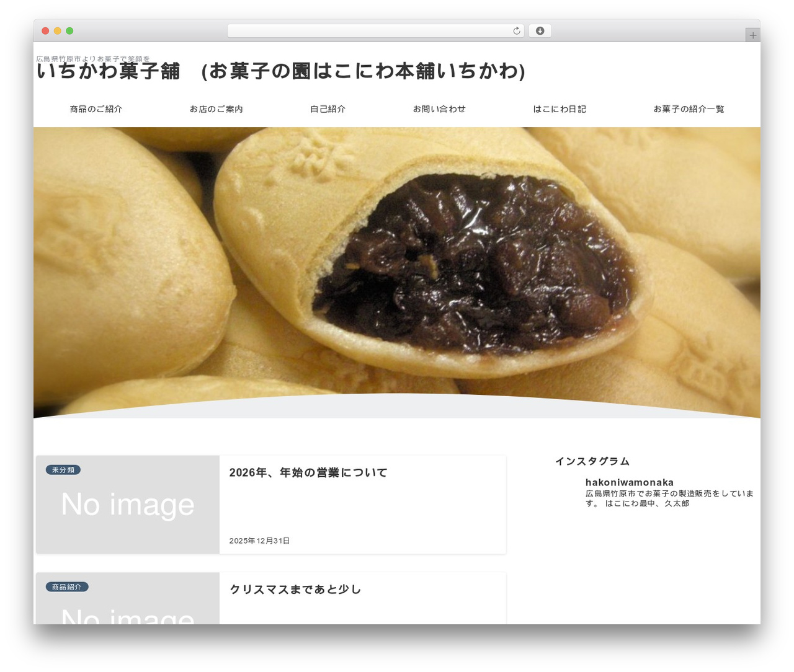
Task: Open the hakoniwamonaka Instagram profile
Action: coord(630,482)
